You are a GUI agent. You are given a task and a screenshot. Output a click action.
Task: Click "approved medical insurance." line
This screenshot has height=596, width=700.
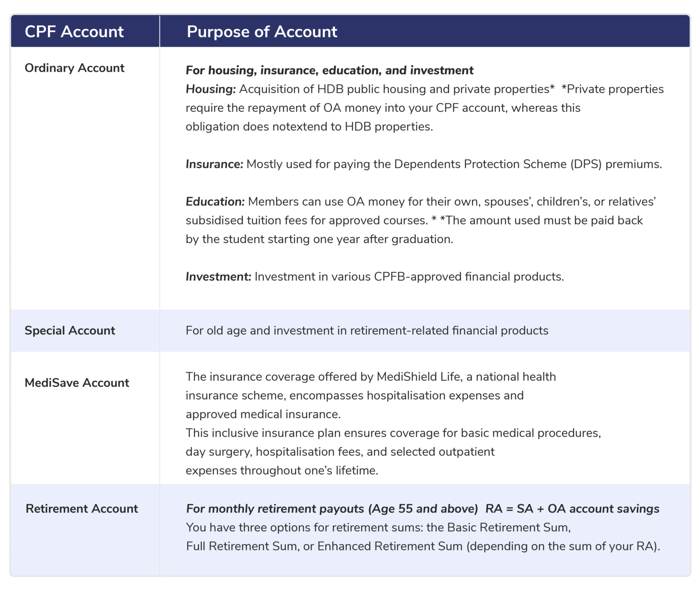pyautogui.click(x=263, y=414)
